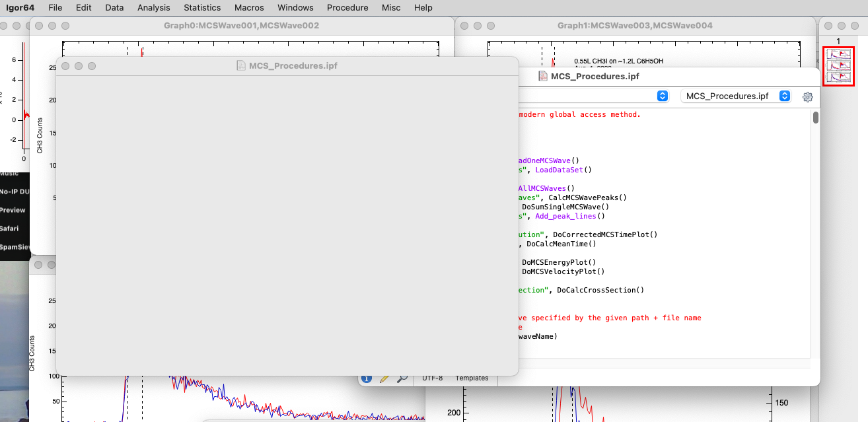Viewport: 868px width, 422px height.
Task: Click the Preview entry in the background list
Action: point(13,210)
